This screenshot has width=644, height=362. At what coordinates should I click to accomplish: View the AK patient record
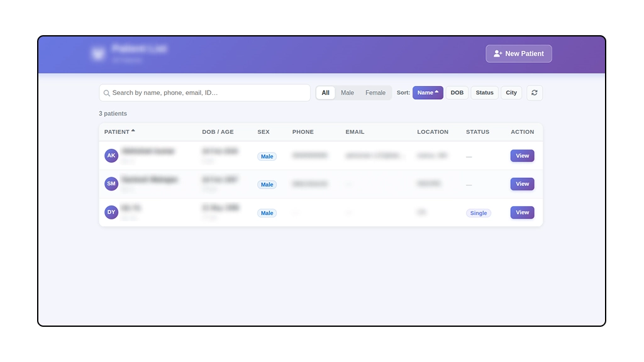point(522,156)
